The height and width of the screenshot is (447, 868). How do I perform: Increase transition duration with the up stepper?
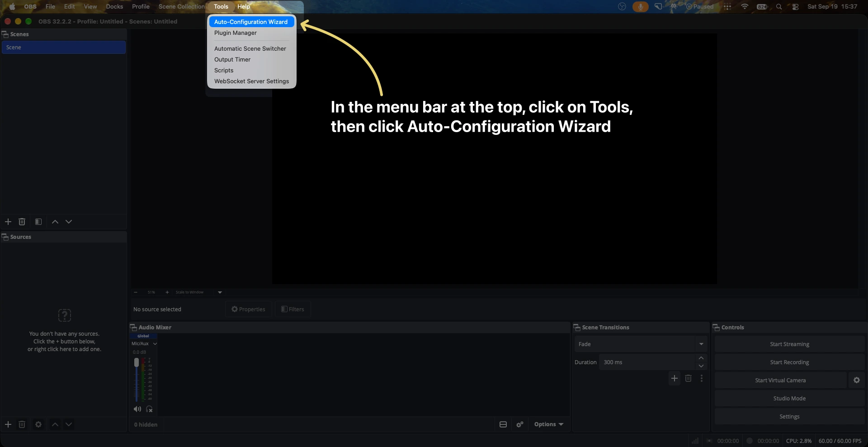(701, 358)
